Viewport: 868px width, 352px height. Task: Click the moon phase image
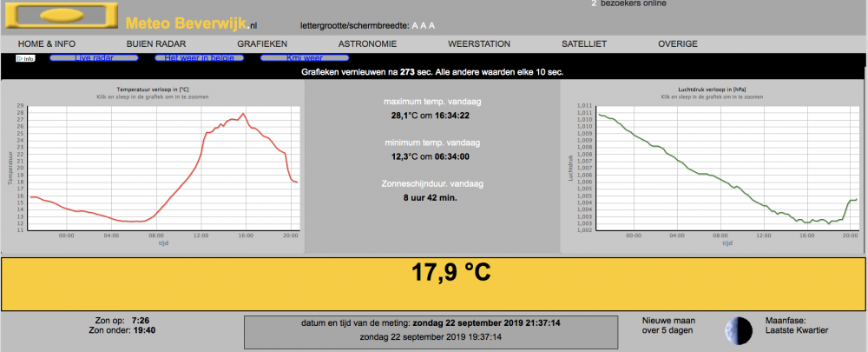[x=739, y=330]
